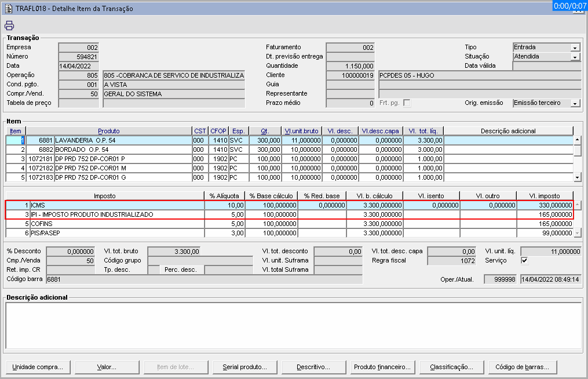Click the Descrição adicional text area
The height and width of the screenshot is (379, 588).
click(294, 326)
